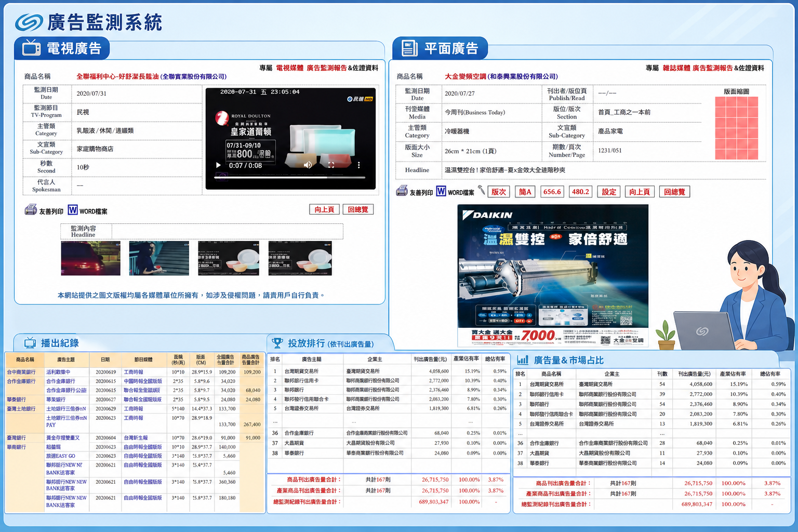Click the 雜誌媒體 廣告監測報告 link
The width and height of the screenshot is (798, 532).
tap(698, 68)
